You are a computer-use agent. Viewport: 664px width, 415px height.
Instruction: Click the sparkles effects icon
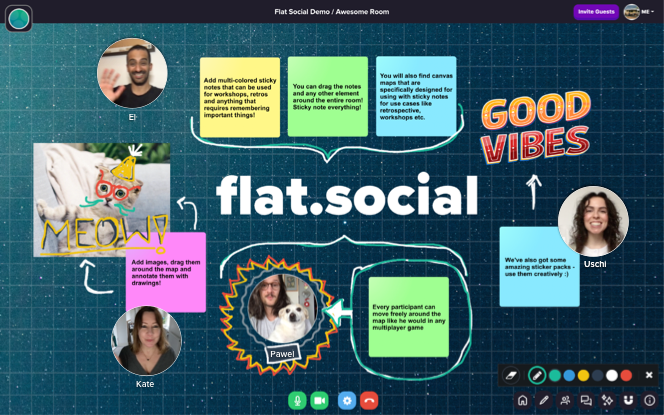pos(607,400)
